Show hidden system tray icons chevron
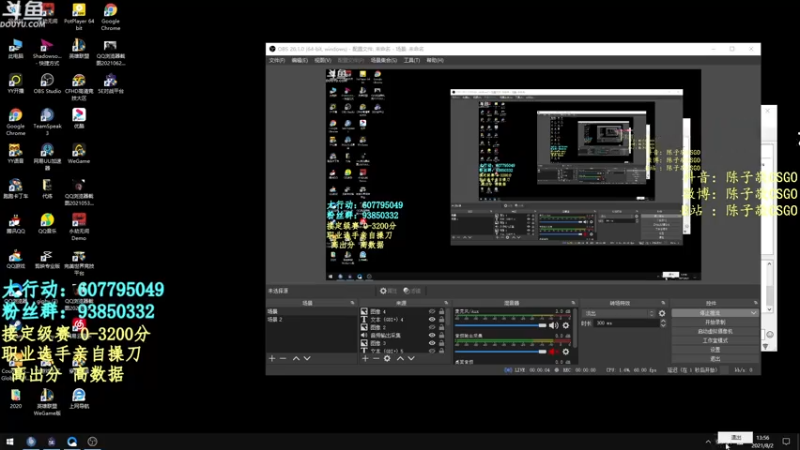 (708, 442)
